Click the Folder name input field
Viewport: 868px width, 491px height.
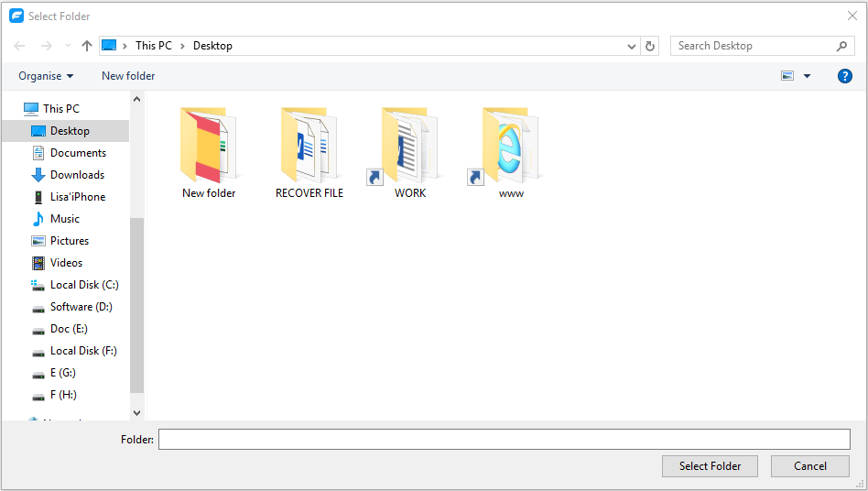click(505, 440)
